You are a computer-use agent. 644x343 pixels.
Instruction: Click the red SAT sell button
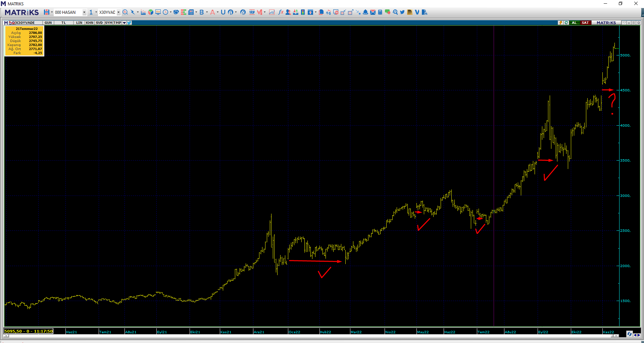[585, 23]
